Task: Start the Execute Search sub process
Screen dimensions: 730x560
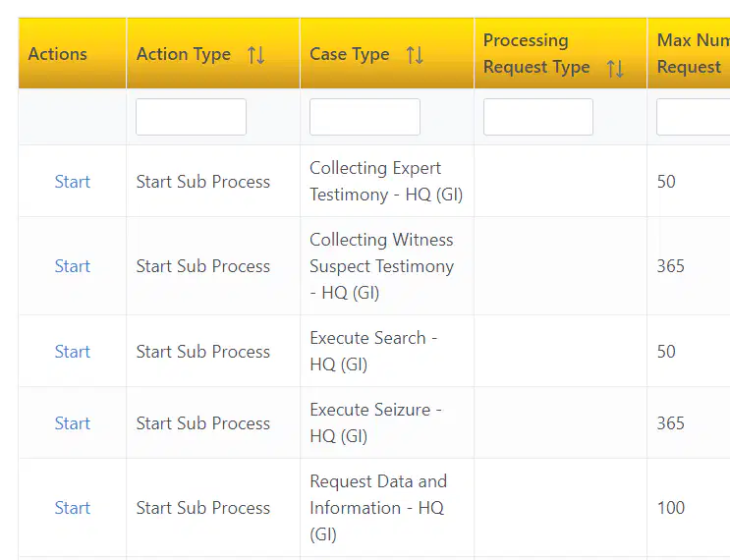Action: [x=72, y=352]
